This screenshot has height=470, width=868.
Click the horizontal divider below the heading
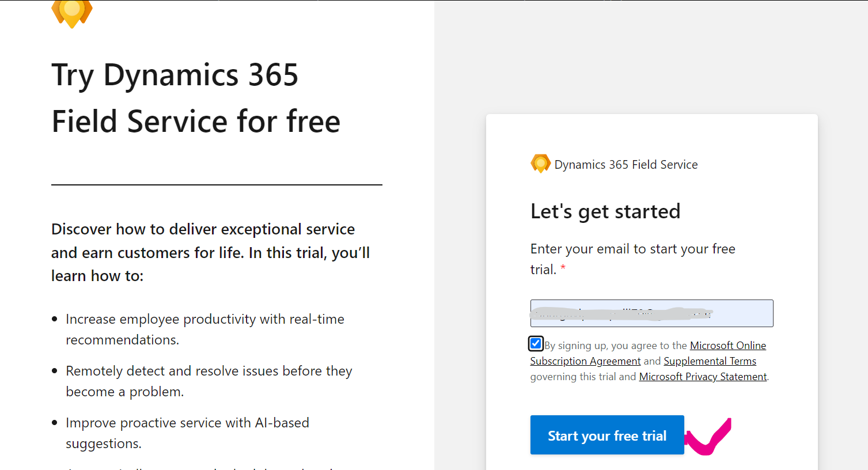(x=217, y=185)
